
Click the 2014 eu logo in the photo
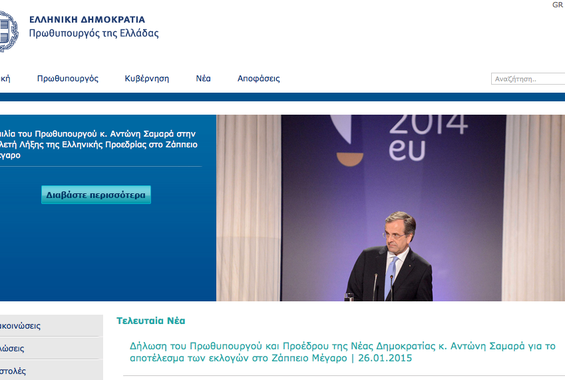point(428,137)
